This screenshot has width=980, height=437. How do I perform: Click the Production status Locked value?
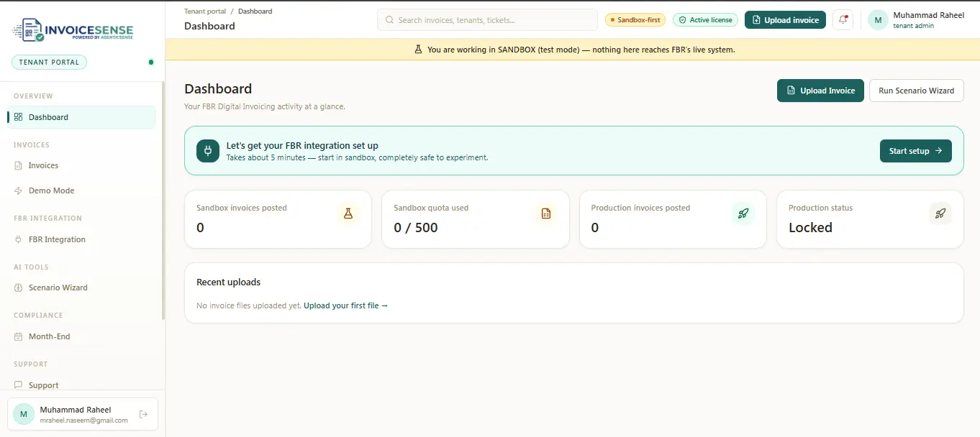pos(810,228)
